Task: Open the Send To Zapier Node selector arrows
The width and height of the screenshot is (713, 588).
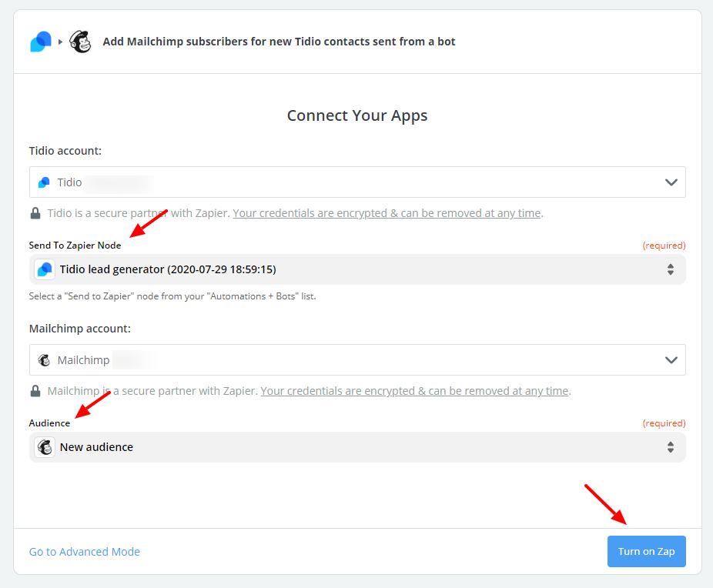Action: pyautogui.click(x=670, y=269)
